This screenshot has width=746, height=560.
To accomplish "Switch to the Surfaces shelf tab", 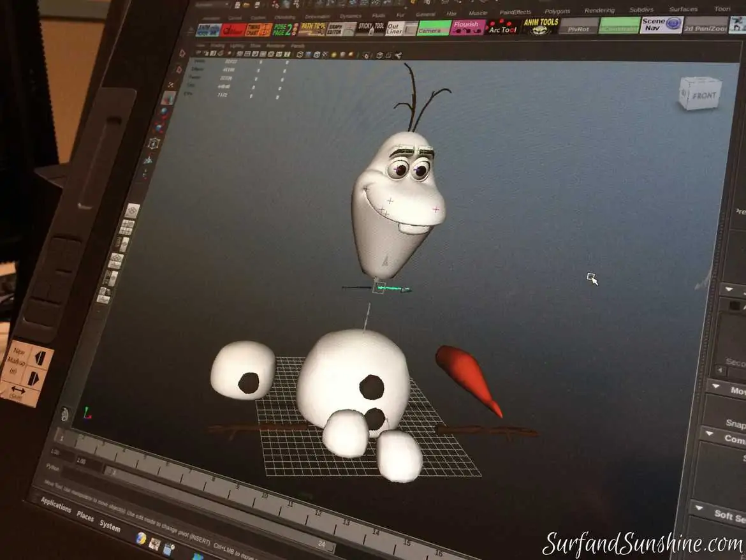I will pos(684,9).
